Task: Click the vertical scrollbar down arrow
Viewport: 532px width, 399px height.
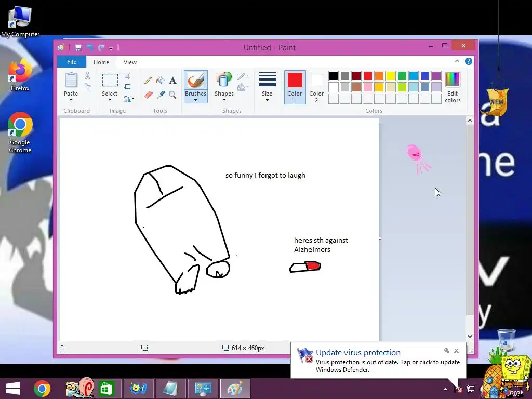Action: pyautogui.click(x=470, y=337)
